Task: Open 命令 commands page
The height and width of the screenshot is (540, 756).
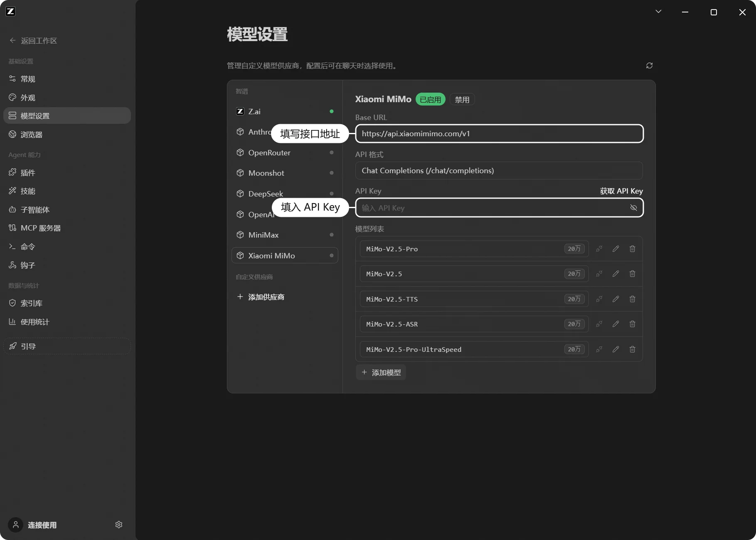Action: (67, 247)
